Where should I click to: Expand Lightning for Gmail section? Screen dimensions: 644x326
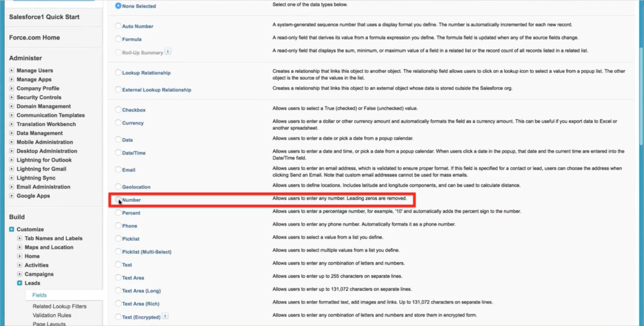tap(12, 168)
